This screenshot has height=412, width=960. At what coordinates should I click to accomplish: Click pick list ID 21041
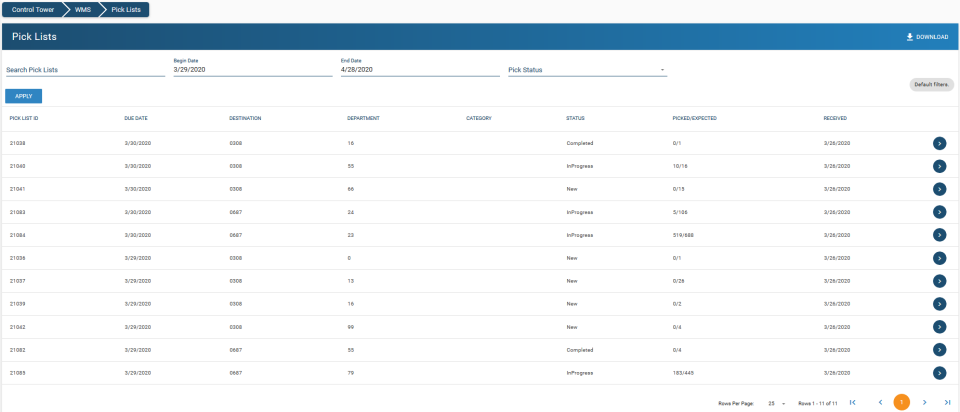[17, 189]
